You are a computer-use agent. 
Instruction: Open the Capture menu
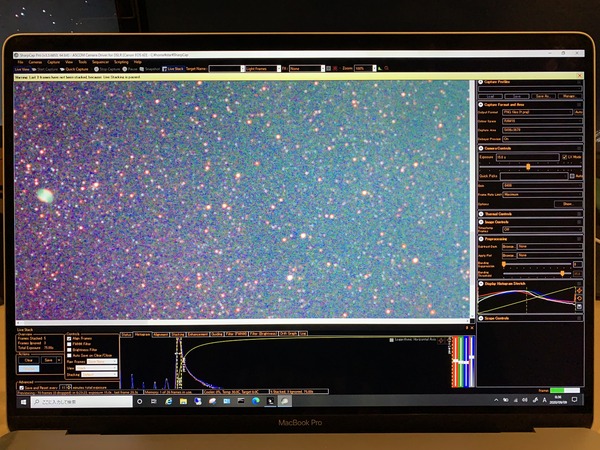(x=54, y=62)
